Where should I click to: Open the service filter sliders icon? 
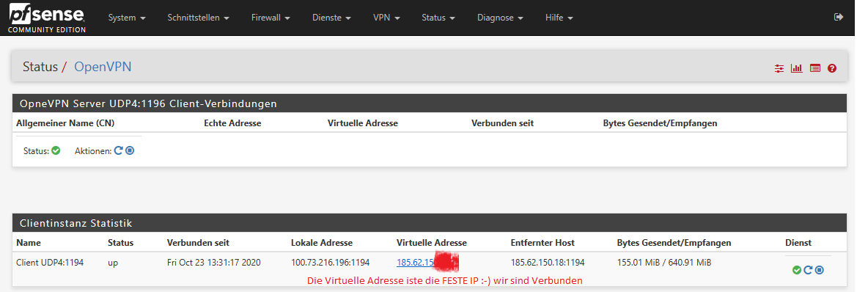[779, 69]
